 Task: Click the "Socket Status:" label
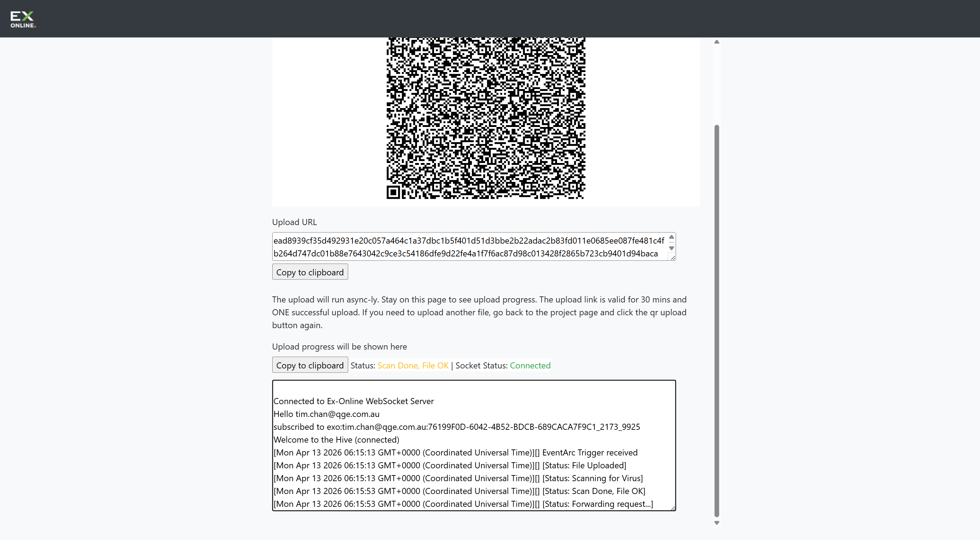click(481, 365)
